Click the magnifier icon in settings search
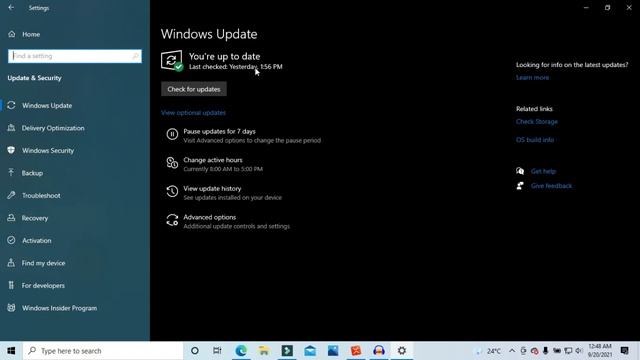This screenshot has width=640, height=360. (x=136, y=56)
